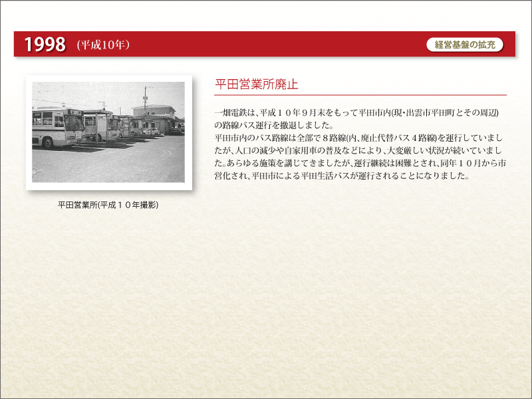Click the red header banner bar
Viewport: 532px width, 399px height.
[x=266, y=45]
